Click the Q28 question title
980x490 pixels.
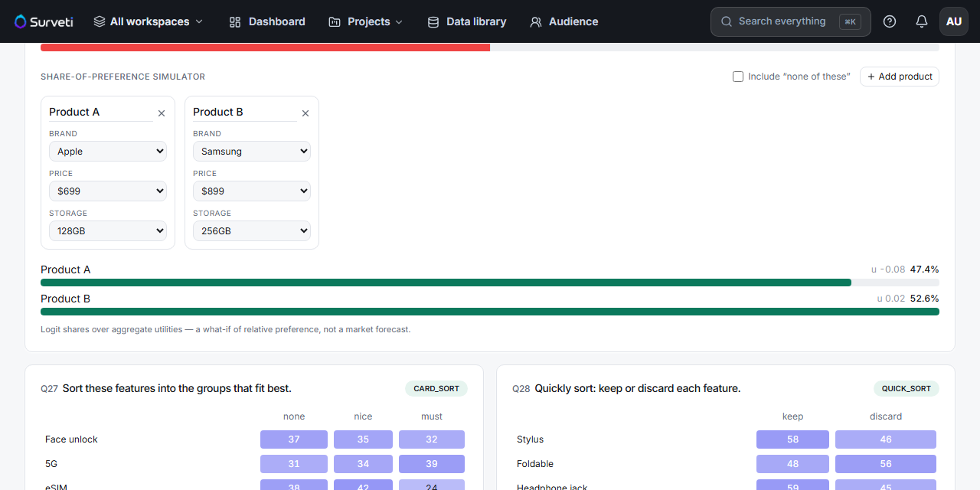[638, 389]
